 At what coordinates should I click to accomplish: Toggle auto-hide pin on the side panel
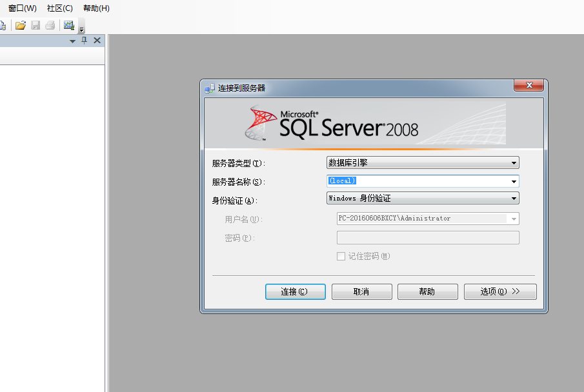[x=84, y=40]
